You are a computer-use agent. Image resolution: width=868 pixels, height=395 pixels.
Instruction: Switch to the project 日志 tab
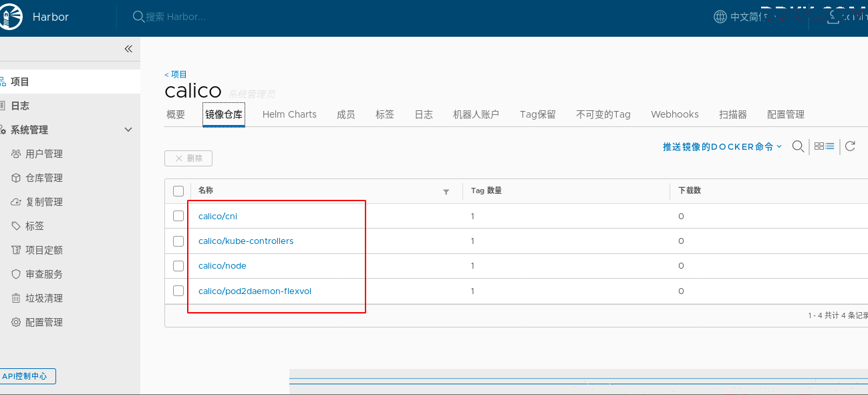pos(424,114)
